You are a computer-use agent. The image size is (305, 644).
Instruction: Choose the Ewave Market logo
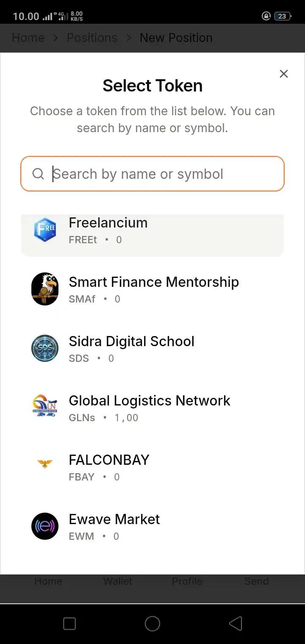(x=45, y=526)
